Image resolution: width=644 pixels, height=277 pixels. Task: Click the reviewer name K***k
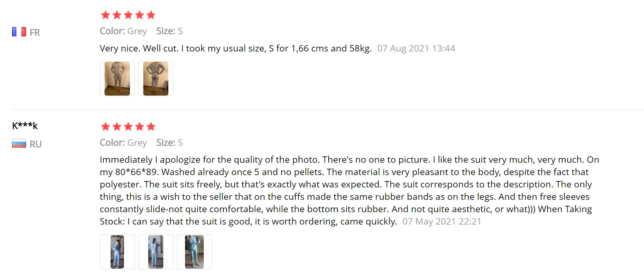[25, 126]
